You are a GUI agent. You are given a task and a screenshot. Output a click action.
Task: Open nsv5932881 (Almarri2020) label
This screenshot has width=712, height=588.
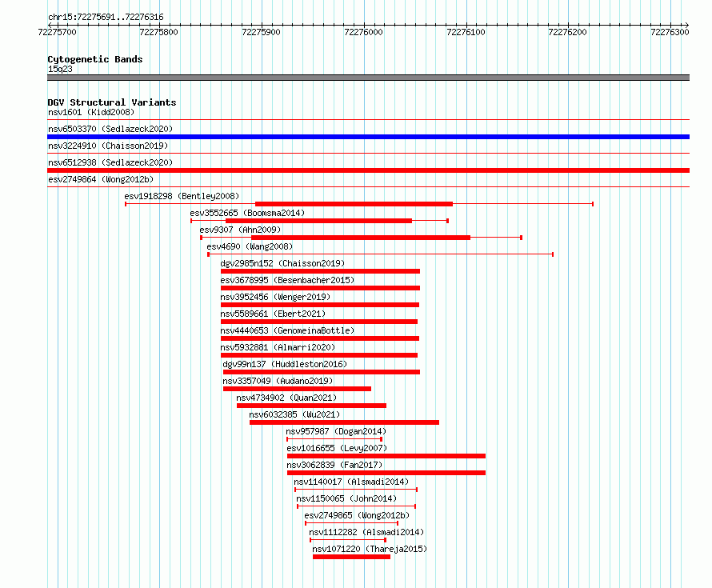[x=278, y=347]
